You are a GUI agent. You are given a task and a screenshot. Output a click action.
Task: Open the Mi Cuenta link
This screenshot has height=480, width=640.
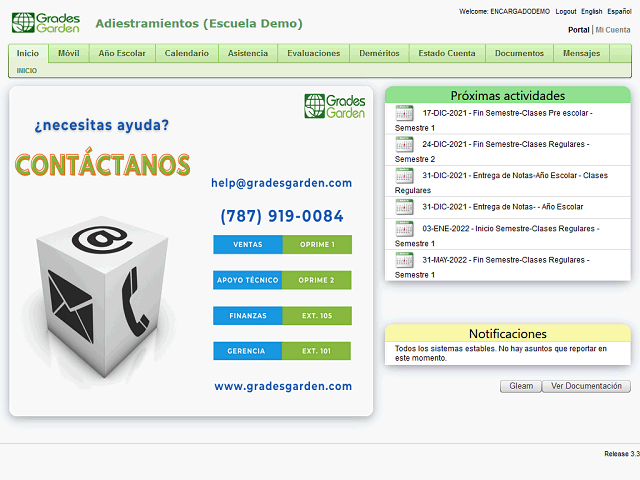(613, 30)
